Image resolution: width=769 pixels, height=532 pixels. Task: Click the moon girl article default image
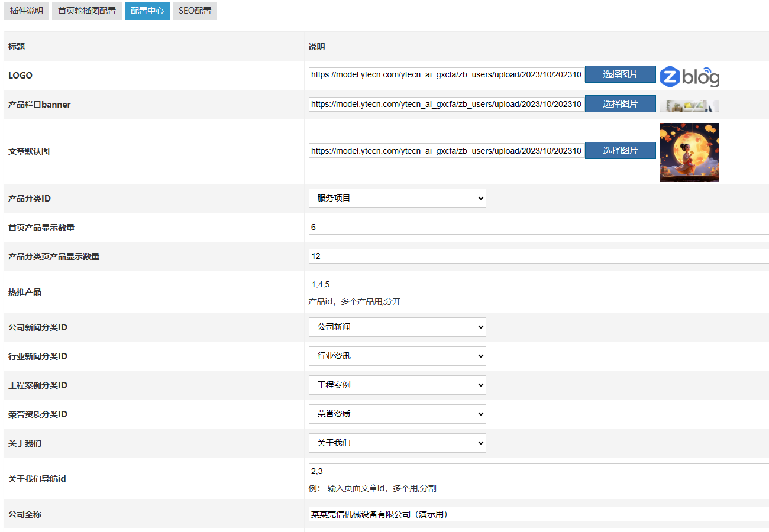pos(689,152)
